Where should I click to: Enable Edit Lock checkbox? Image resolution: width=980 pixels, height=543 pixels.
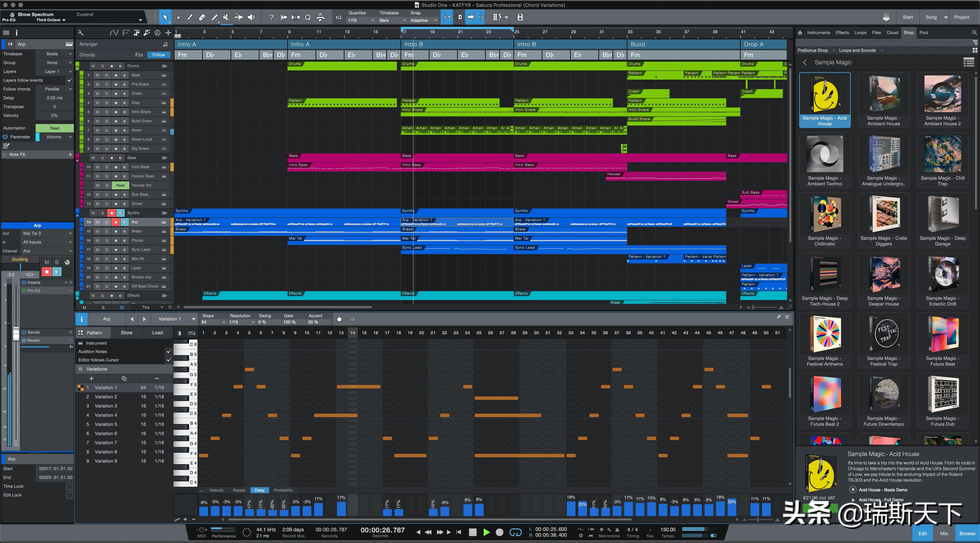(69, 495)
